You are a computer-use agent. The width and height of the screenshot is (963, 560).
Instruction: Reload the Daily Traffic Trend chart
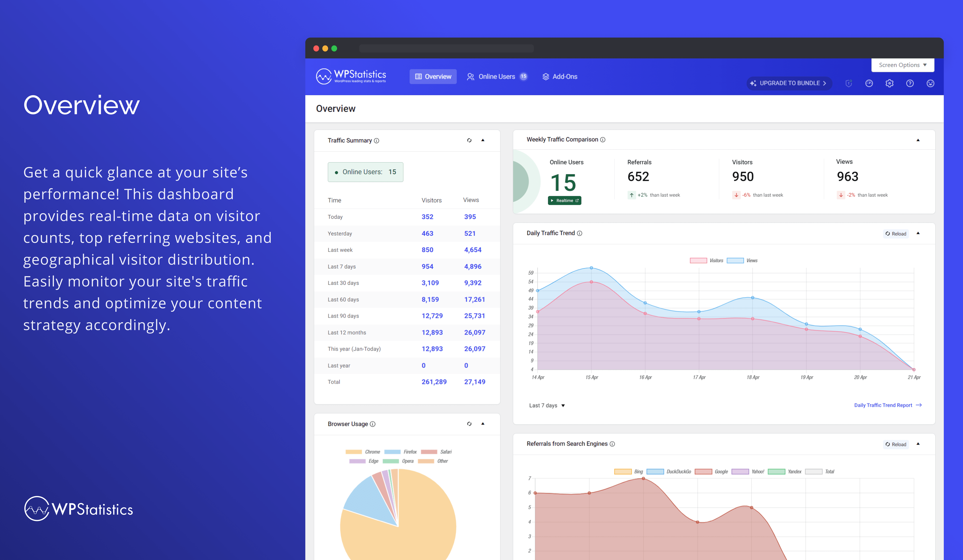pos(896,234)
